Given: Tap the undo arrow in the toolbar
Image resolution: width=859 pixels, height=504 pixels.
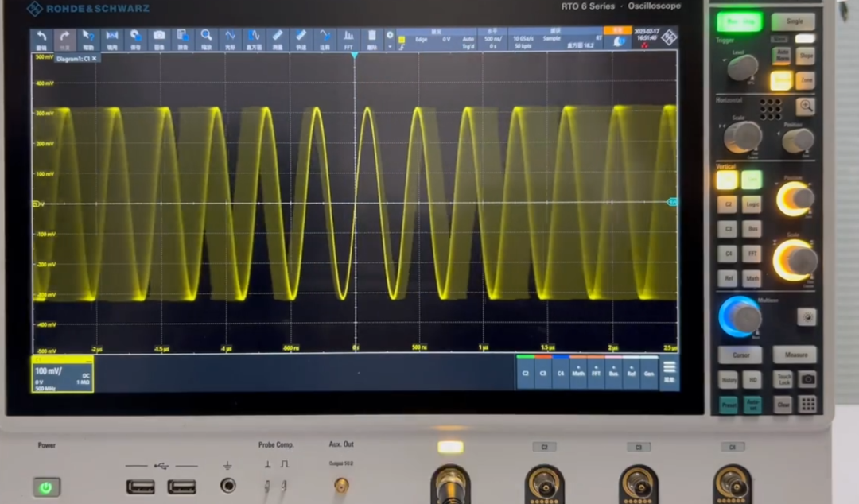Looking at the screenshot, I should tap(41, 39).
